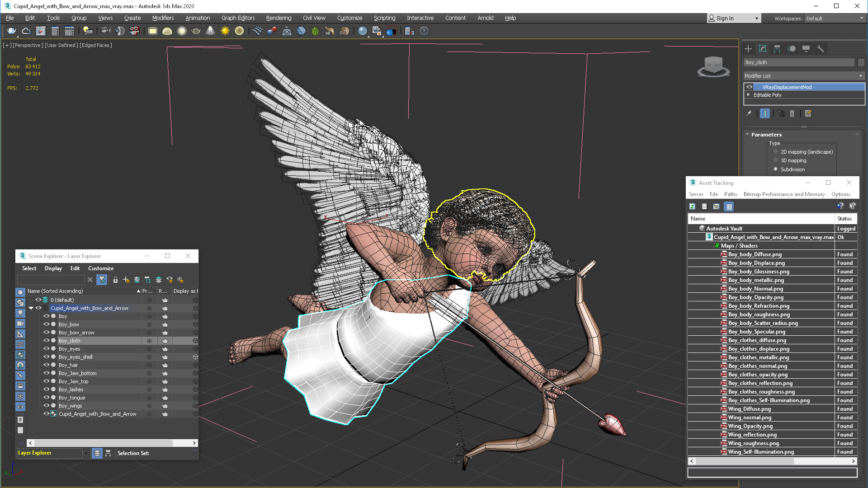Click the V-Ray dome light icon

coord(167,31)
